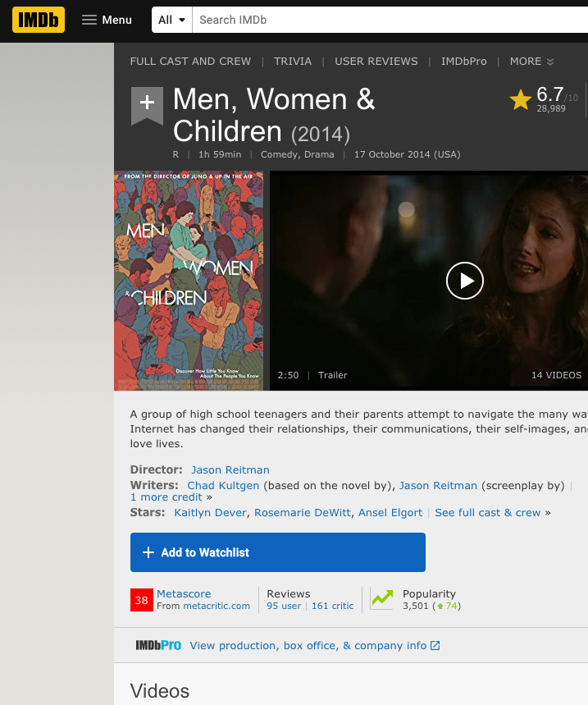Screen dimensions: 588x705
Task: Click the watchlist ribbon plus icon
Action: tap(147, 105)
